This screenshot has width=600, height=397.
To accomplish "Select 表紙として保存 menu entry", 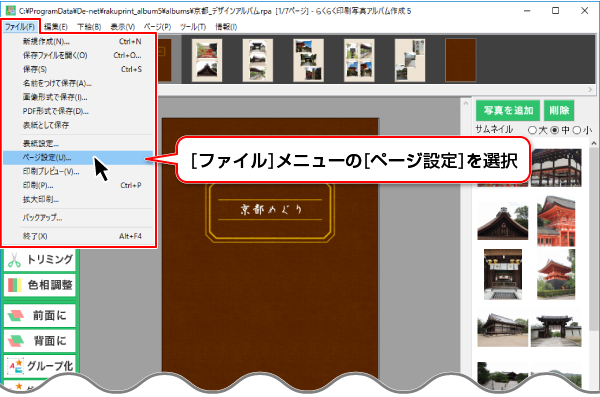I will click(x=78, y=125).
